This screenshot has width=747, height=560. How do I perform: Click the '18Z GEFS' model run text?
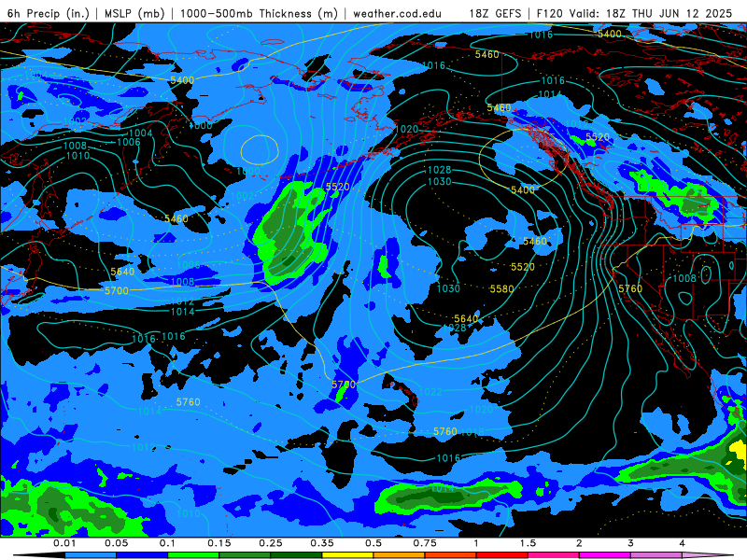pyautogui.click(x=496, y=13)
